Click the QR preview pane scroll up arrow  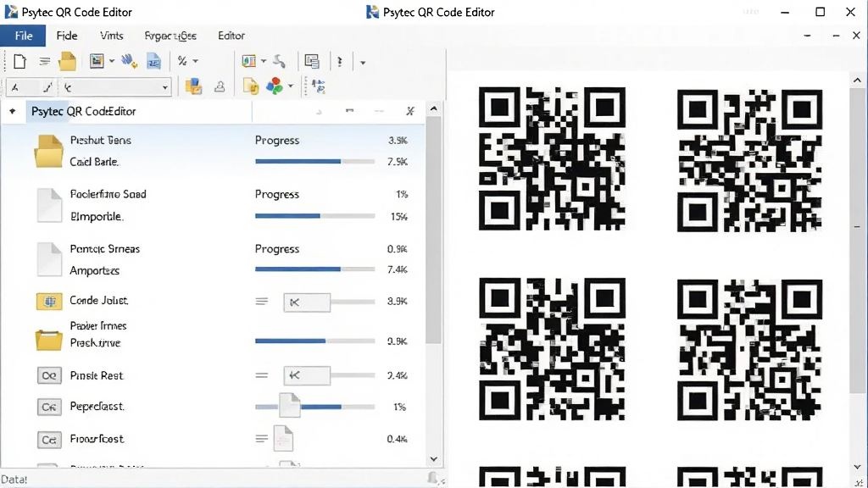point(858,80)
